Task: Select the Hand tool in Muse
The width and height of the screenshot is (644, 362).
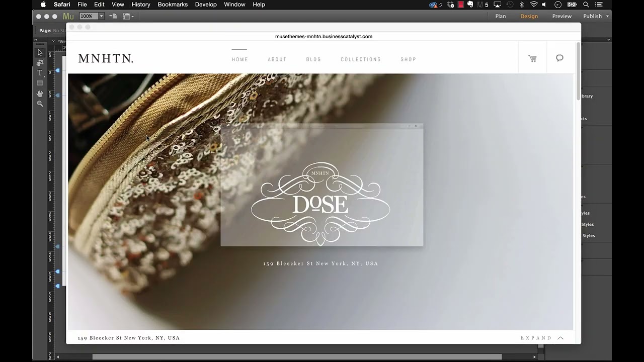Action: 40,94
